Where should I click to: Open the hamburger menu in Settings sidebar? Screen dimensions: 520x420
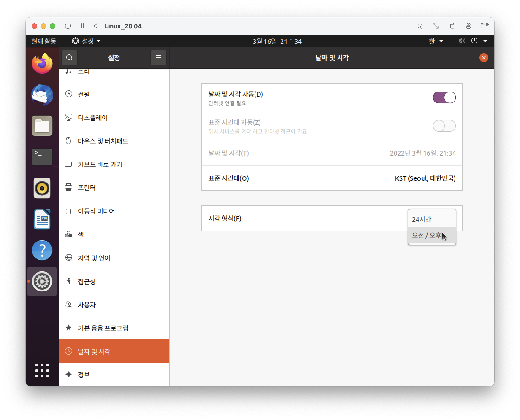tap(158, 58)
